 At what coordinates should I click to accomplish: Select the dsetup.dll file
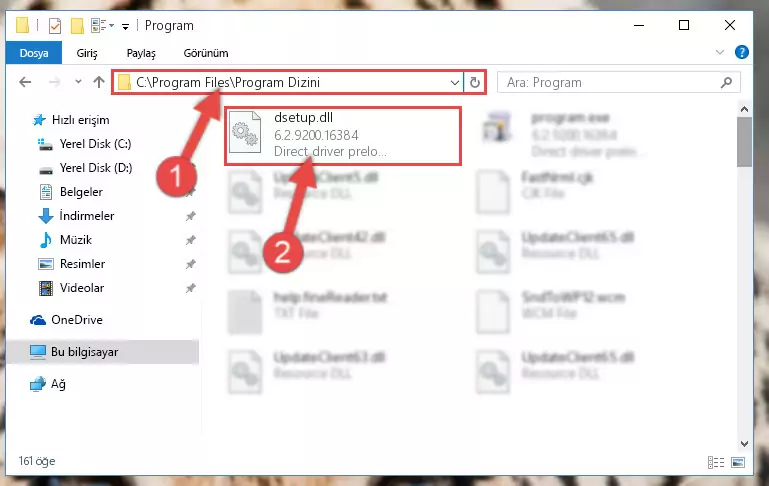(x=343, y=135)
